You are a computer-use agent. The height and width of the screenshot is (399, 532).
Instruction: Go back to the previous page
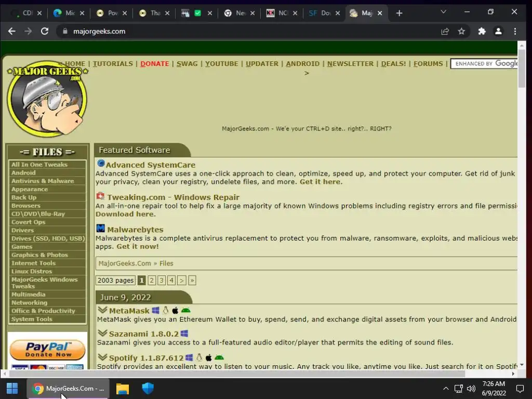click(x=12, y=31)
